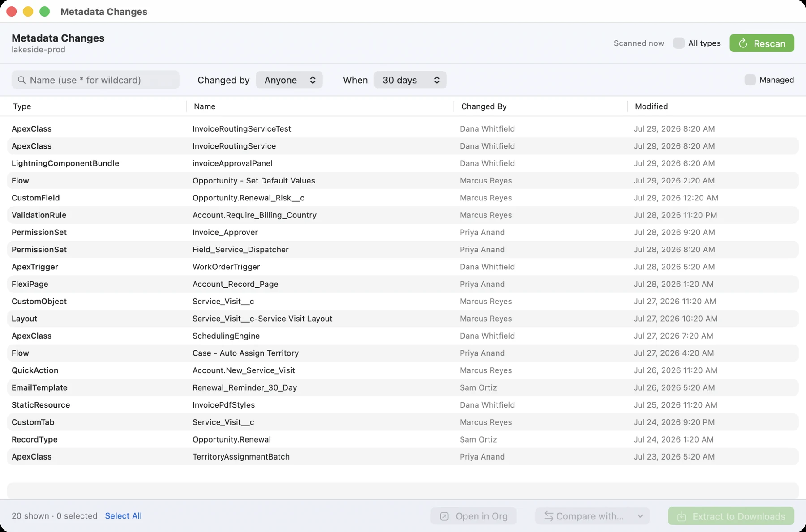Click Sam Ortiz in the EmailTemplate row

click(478, 388)
